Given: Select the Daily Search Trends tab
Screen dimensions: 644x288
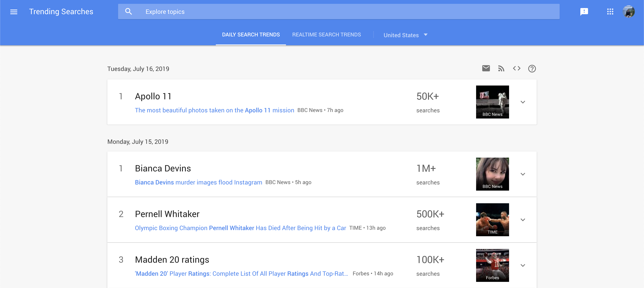Looking at the screenshot, I should (251, 35).
